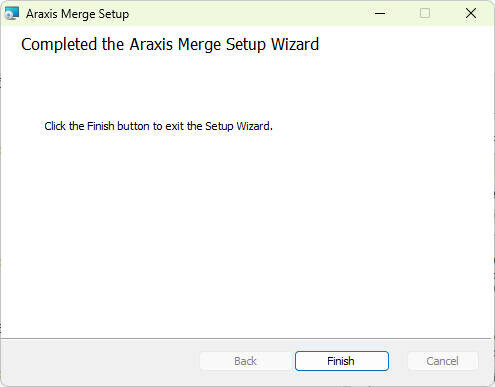Click the Araxis Merge installer icon in title bar
The width and height of the screenshot is (495, 387).
pos(12,13)
